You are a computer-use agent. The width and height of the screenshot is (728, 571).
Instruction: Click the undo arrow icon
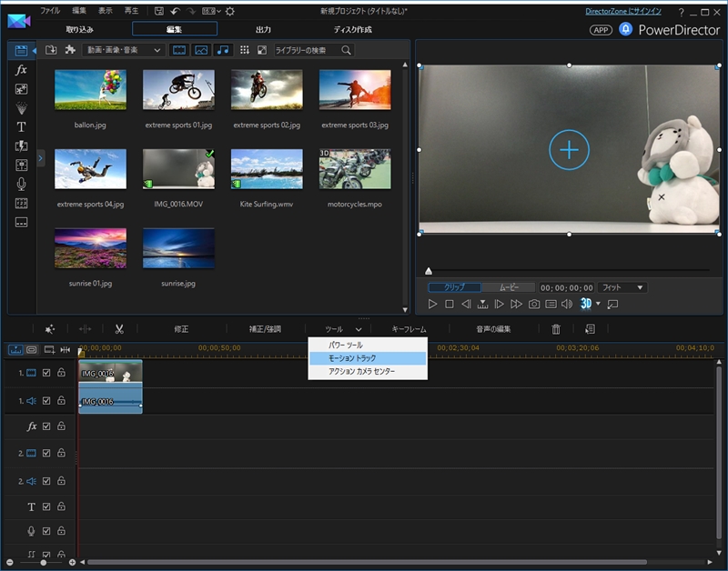pos(175,11)
